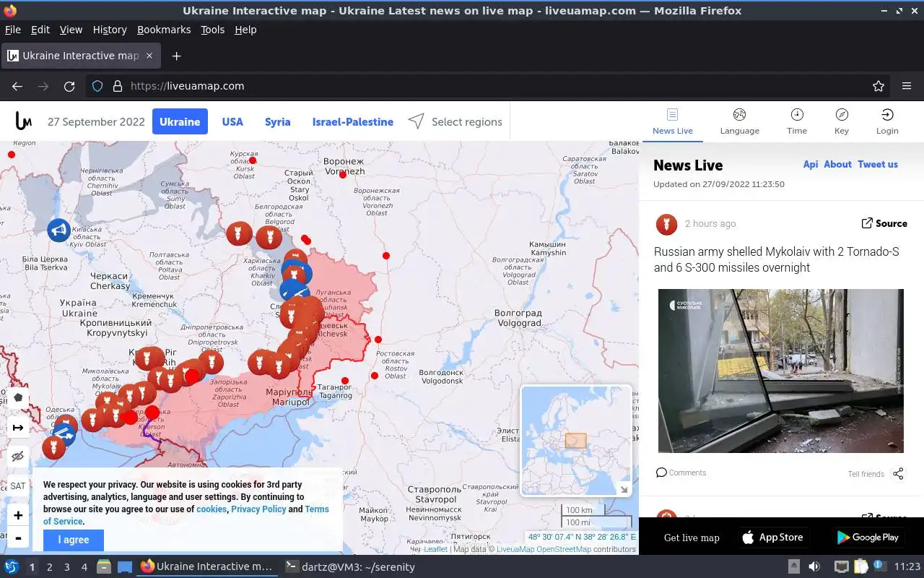Select the Ukraine region button
Image resolution: width=924 pixels, height=578 pixels.
[x=180, y=121]
